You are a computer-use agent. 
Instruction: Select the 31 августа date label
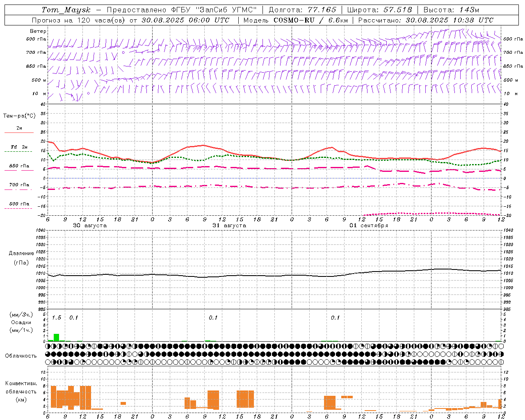pyautogui.click(x=229, y=226)
